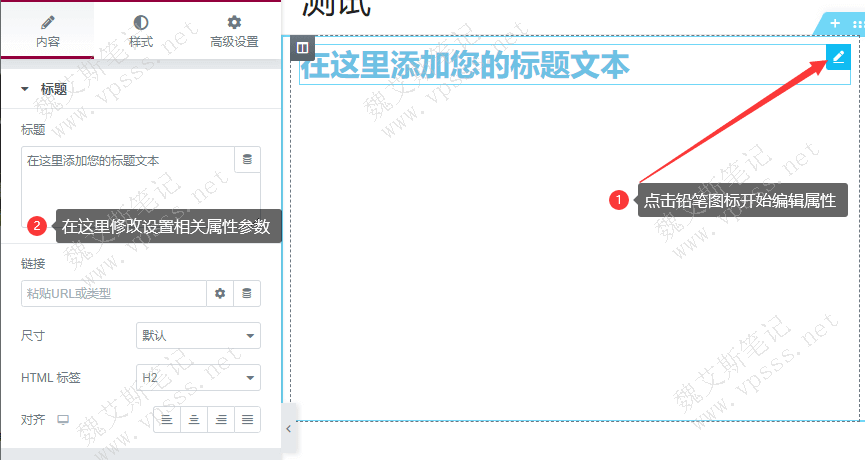Open dynamic tags icon for 链接 field
The height and width of the screenshot is (460, 865).
[x=247, y=293]
